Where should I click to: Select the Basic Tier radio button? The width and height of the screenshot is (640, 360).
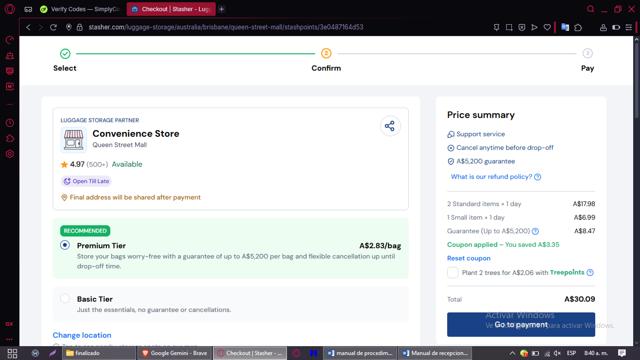click(65, 298)
